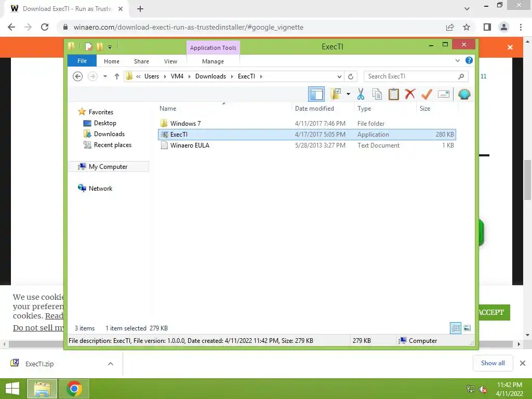Click Users in the address breadcrumb

152,76
